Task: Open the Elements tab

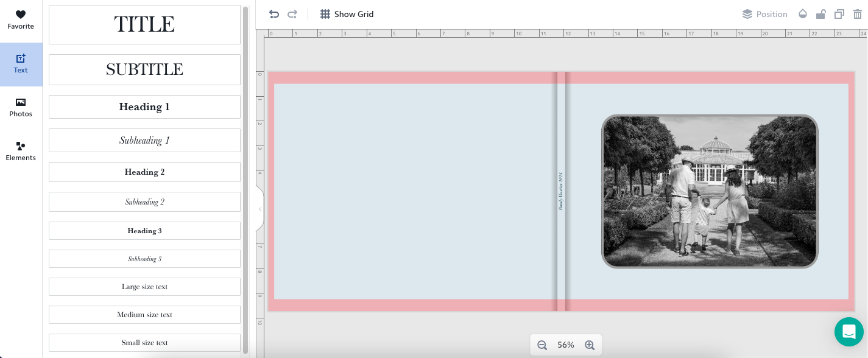Action: point(21,152)
